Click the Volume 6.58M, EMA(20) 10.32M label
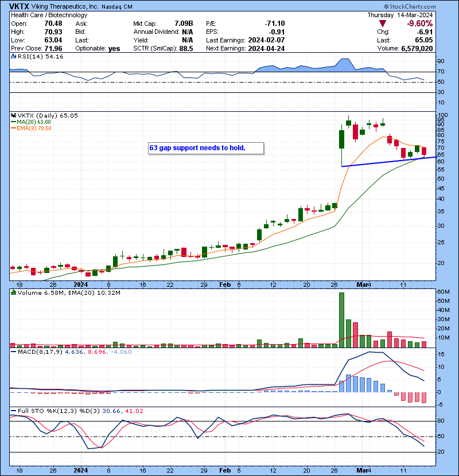Image resolution: width=459 pixels, height=476 pixels. pyautogui.click(x=69, y=292)
